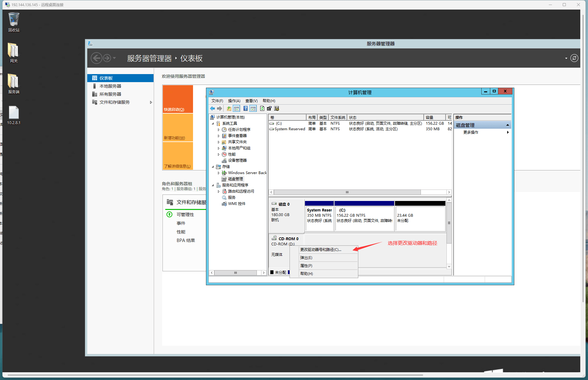
Task: Collapse the 存储 tree node
Action: tap(213, 167)
